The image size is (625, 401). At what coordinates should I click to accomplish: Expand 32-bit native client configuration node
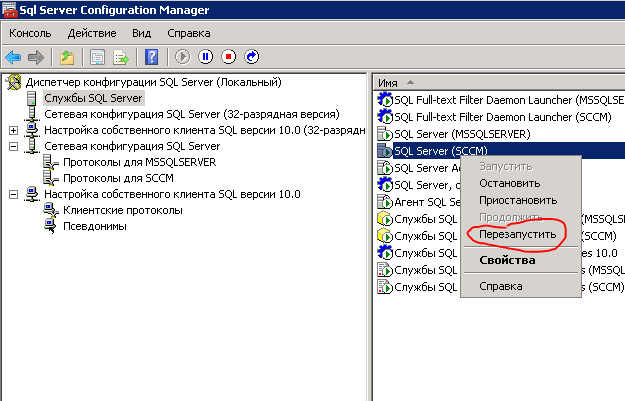(x=13, y=130)
